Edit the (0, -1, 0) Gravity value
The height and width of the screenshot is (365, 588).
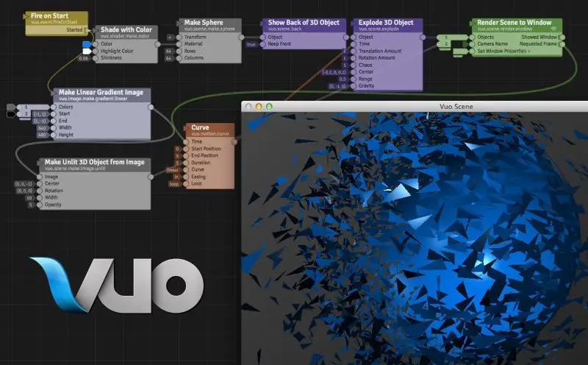[337, 86]
